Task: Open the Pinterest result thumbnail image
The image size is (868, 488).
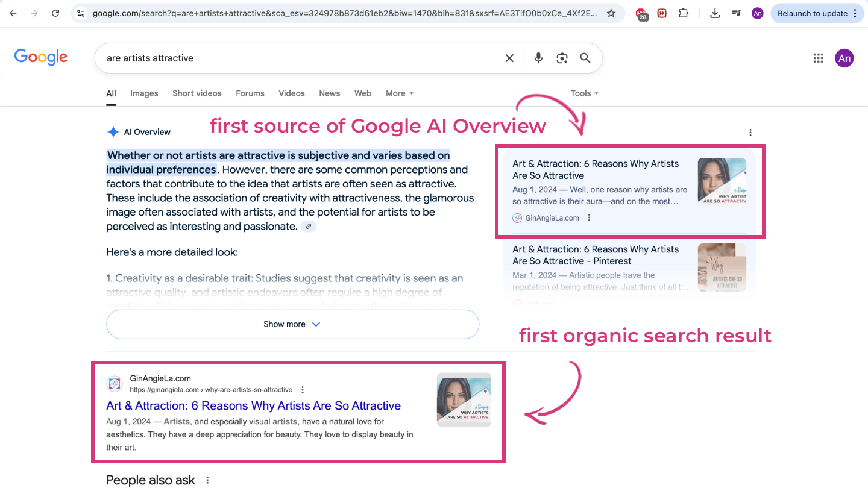Action: [x=722, y=266]
